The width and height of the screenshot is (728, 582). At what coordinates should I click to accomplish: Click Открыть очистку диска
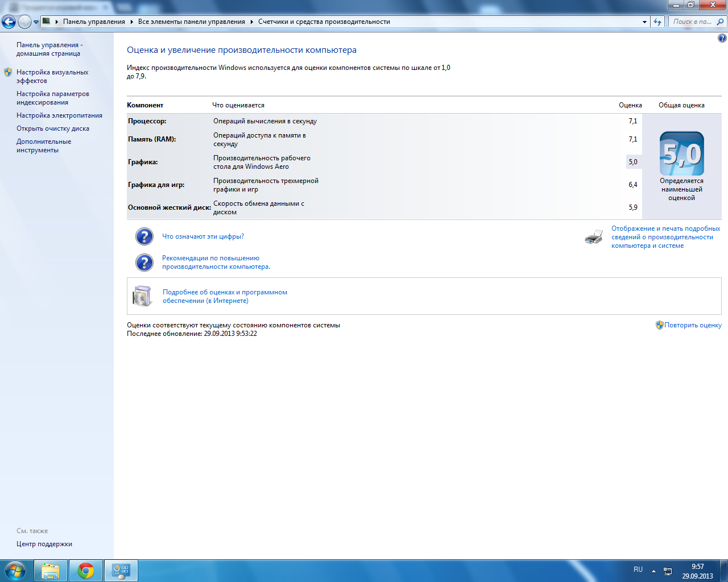pos(53,128)
